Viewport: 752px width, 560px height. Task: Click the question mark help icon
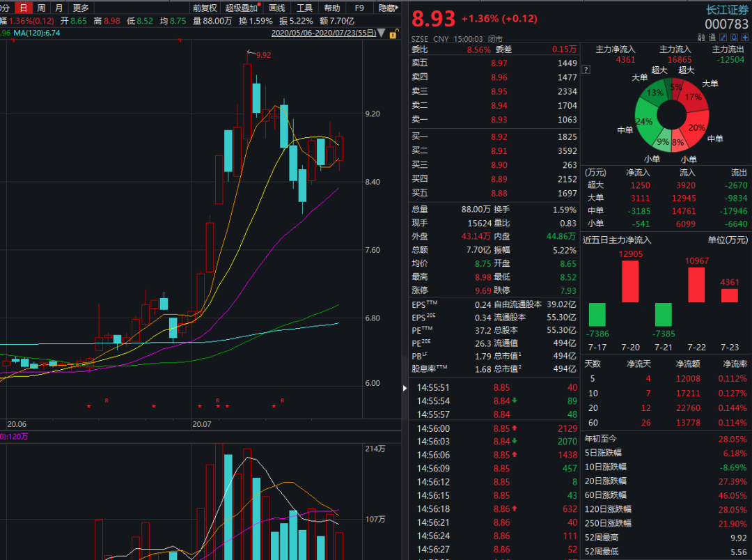(x=586, y=70)
